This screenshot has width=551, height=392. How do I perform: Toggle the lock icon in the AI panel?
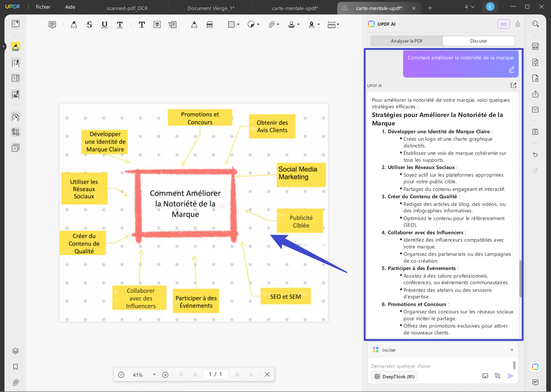[518, 24]
